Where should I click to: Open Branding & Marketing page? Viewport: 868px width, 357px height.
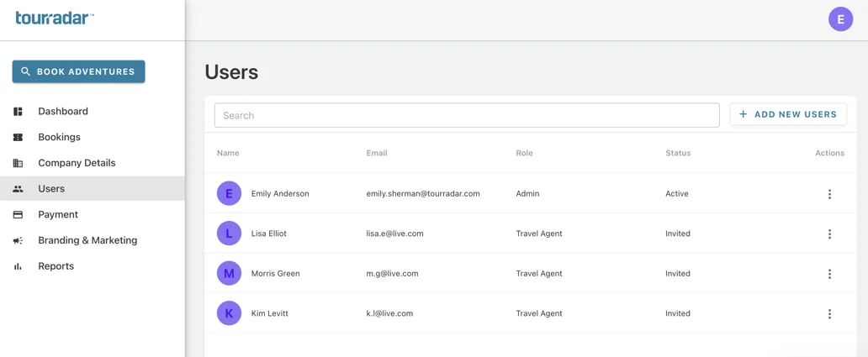93,240
